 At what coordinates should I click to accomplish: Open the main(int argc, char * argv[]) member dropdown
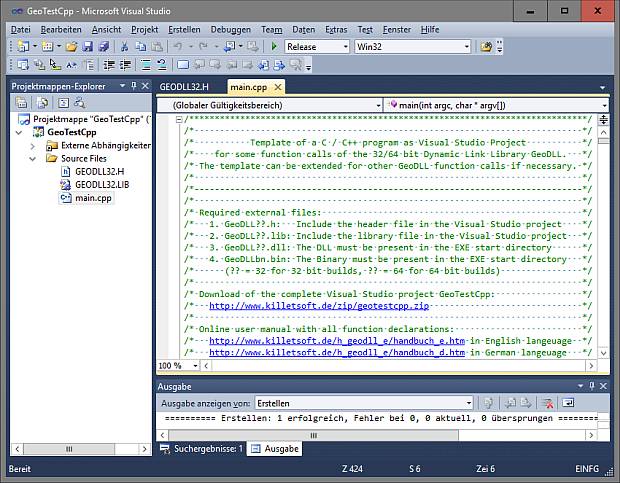[604, 106]
